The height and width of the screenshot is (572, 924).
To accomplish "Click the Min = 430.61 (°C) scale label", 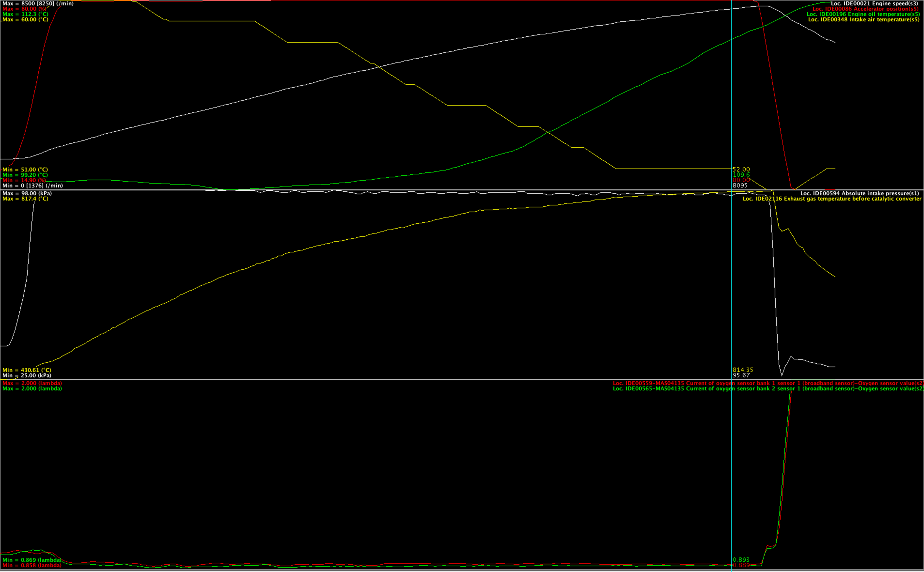I will click(26, 370).
